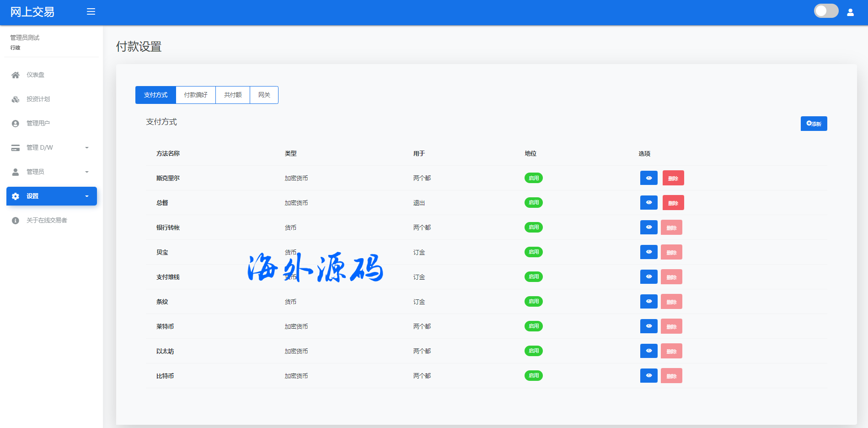Screen dimensions: 868x428
Task: Open the 共付额 tab
Action: [x=233, y=95]
